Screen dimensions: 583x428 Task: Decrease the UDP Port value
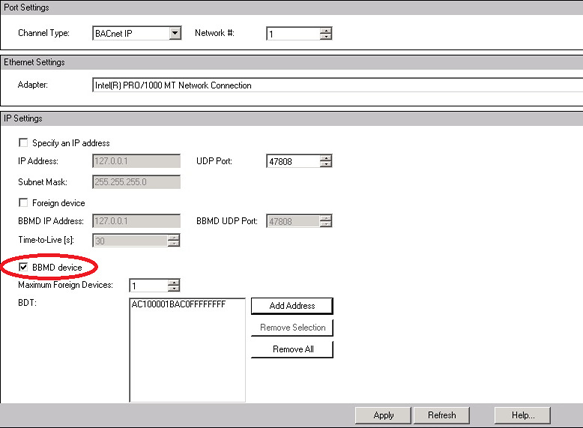[326, 164]
